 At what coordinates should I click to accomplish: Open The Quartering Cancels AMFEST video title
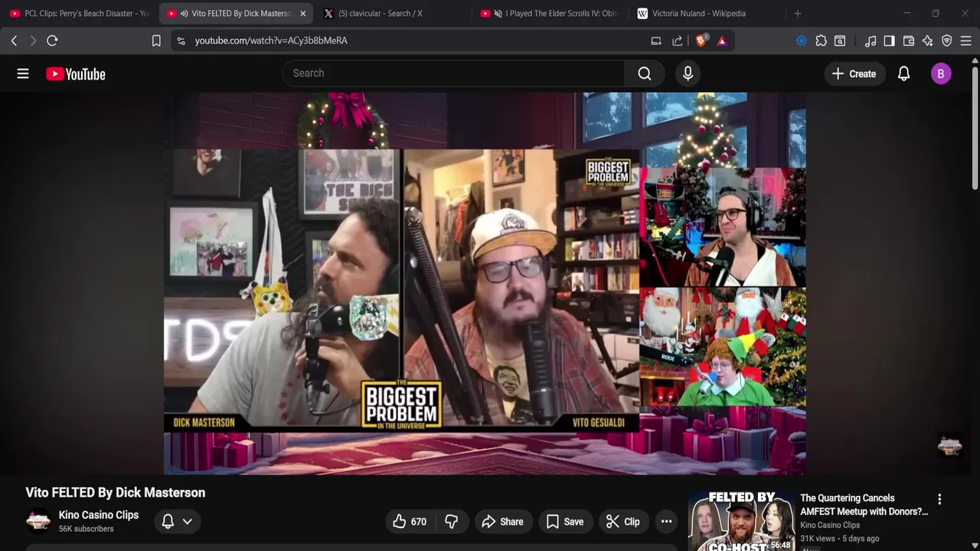pyautogui.click(x=864, y=504)
